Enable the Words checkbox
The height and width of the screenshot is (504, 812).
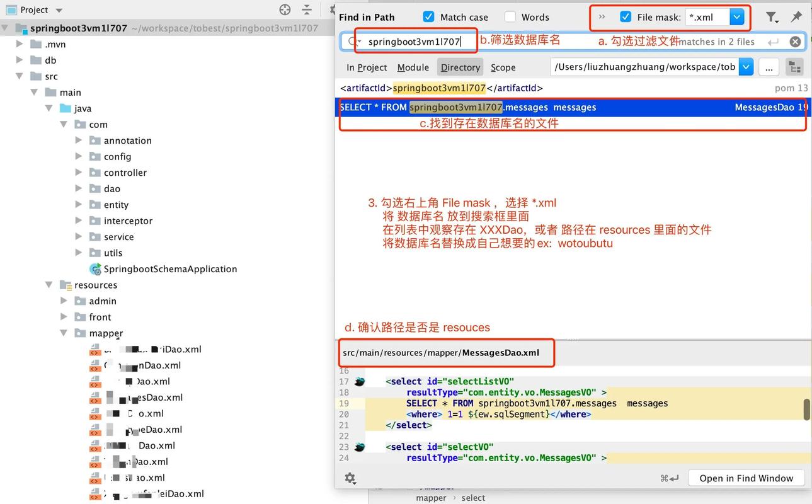[x=509, y=16]
